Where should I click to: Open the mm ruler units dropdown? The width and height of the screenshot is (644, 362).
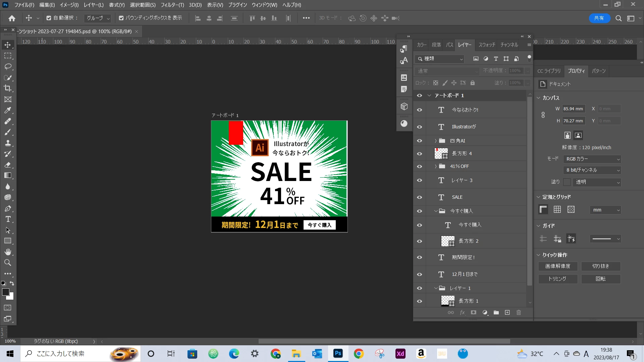(605, 210)
